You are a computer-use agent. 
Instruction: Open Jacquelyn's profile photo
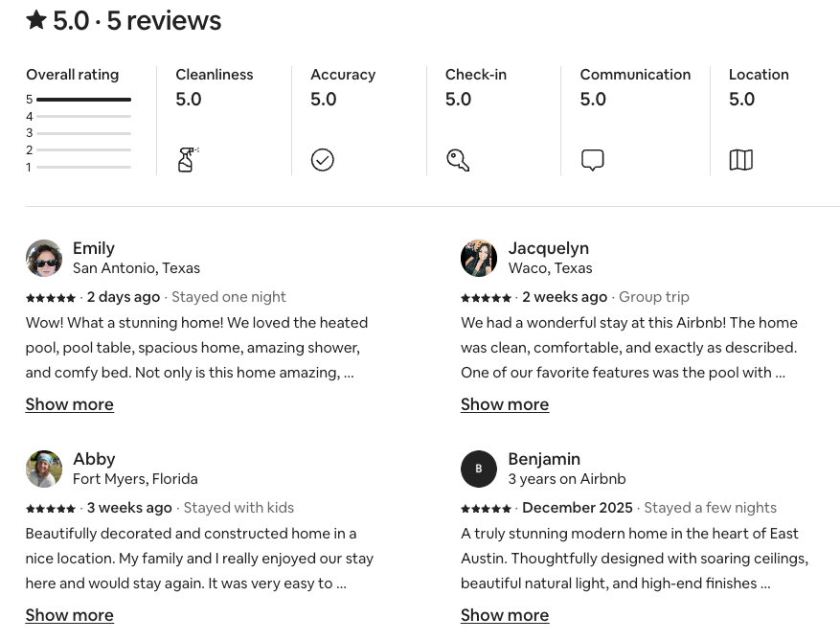click(x=479, y=258)
